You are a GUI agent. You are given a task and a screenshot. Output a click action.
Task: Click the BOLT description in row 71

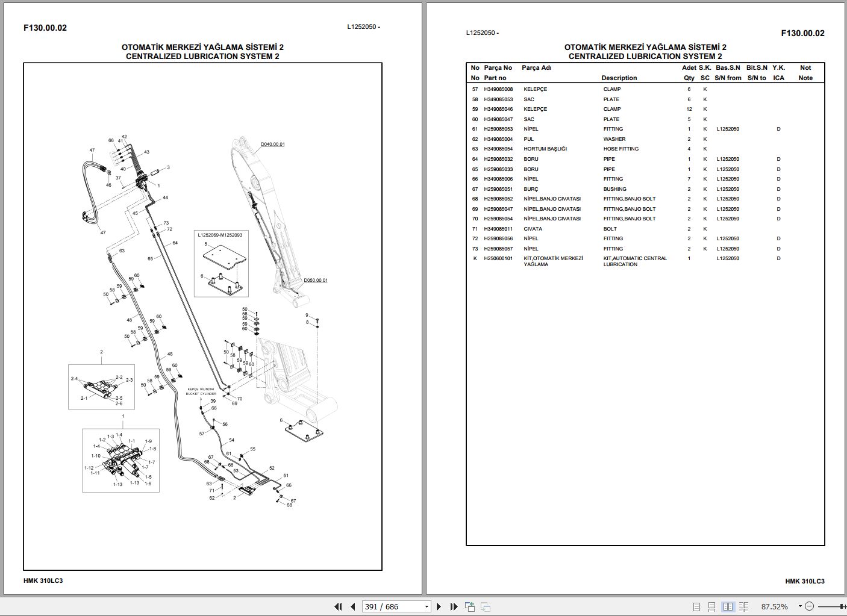point(610,229)
